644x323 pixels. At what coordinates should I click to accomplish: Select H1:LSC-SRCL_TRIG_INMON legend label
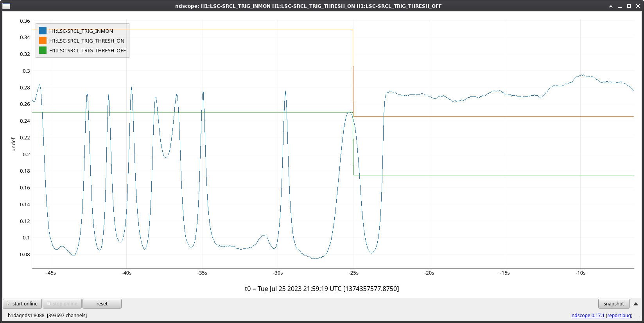[81, 31]
